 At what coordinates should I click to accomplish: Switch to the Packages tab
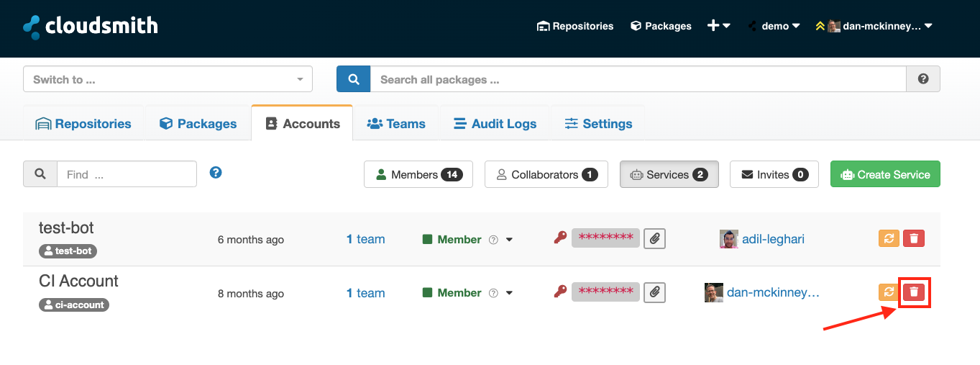tap(198, 124)
